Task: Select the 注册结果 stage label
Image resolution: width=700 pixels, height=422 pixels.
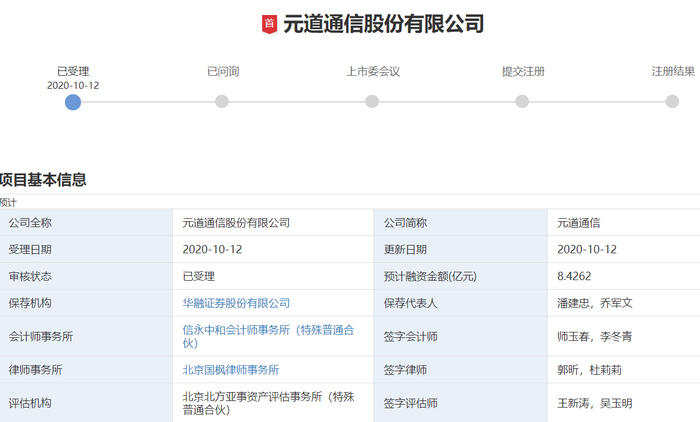Action: point(673,71)
